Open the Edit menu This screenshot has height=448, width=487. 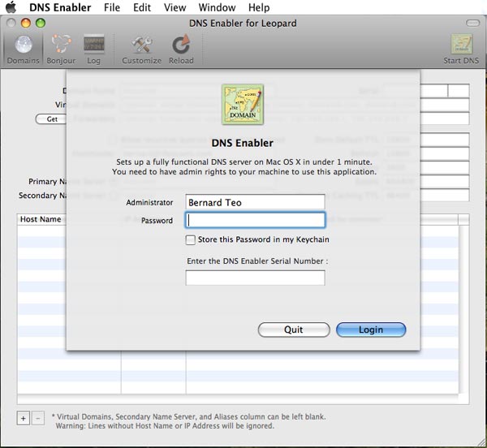click(x=142, y=7)
